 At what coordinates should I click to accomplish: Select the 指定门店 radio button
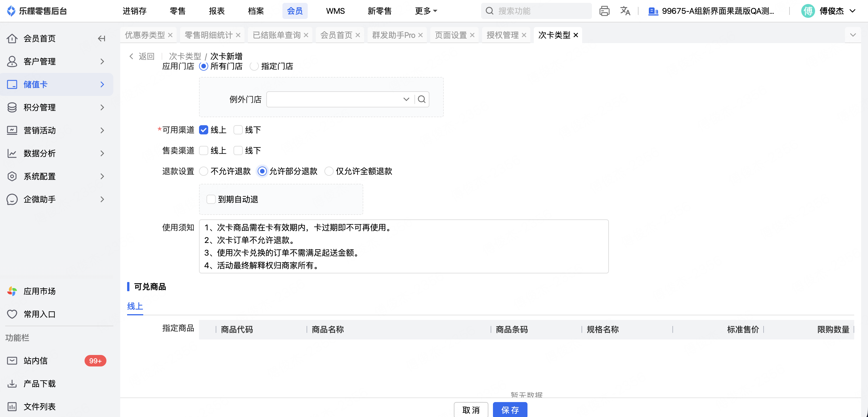pyautogui.click(x=255, y=66)
